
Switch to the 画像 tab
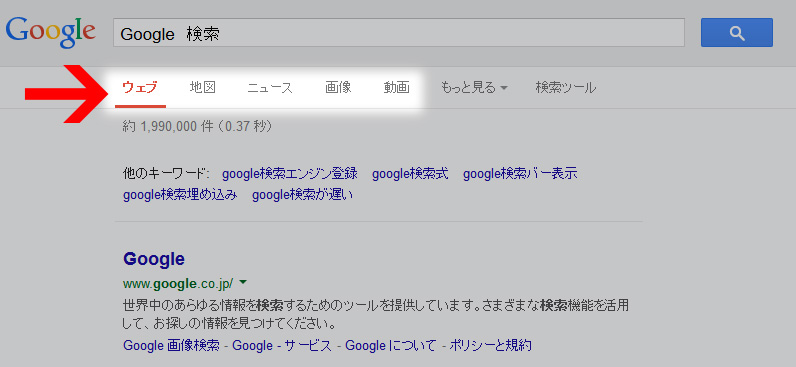(338, 87)
